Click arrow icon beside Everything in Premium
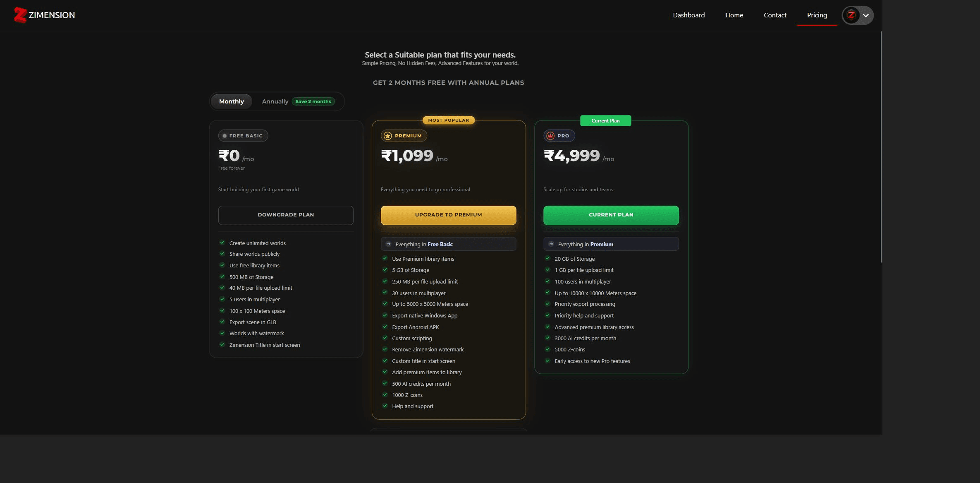 pyautogui.click(x=551, y=244)
